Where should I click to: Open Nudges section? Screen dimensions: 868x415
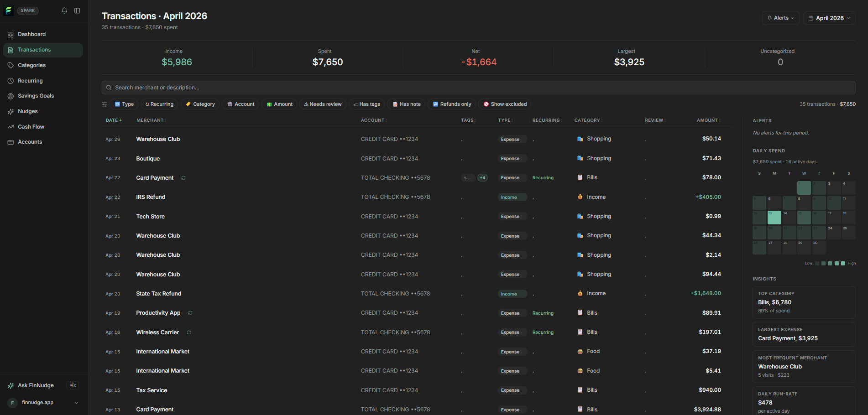(x=43, y=111)
